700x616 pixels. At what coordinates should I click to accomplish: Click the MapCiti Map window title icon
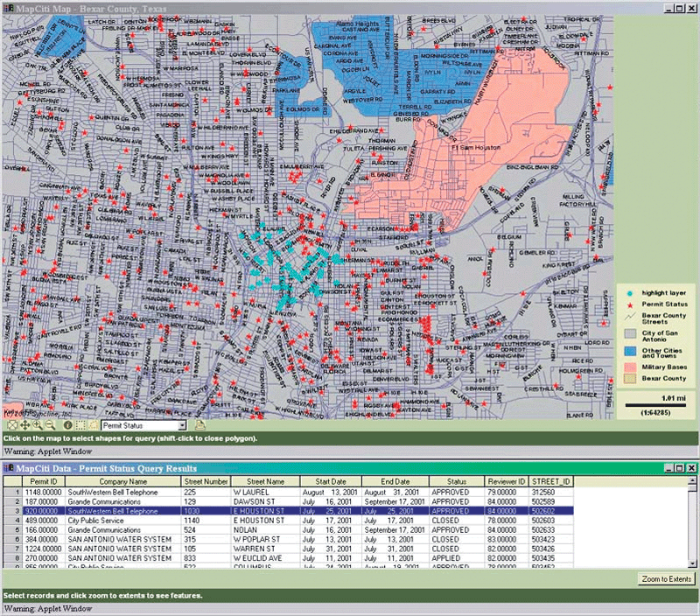9,9
